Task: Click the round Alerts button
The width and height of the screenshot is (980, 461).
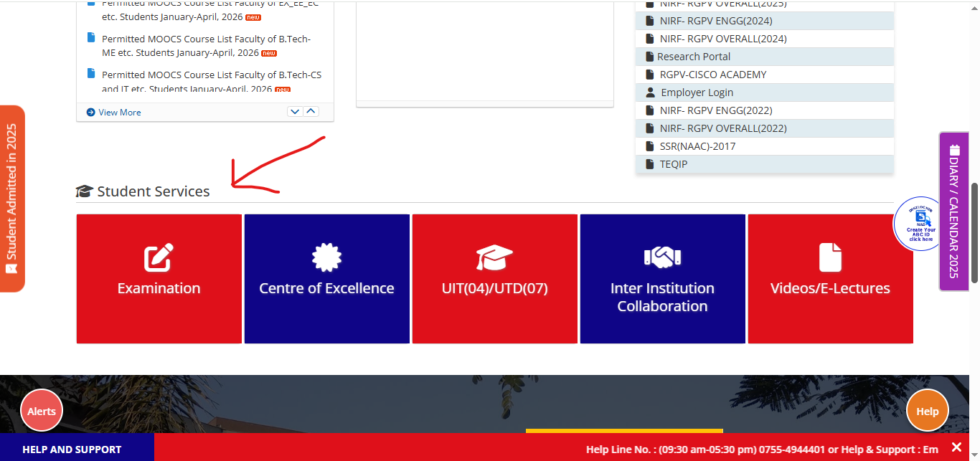Action: pyautogui.click(x=42, y=411)
